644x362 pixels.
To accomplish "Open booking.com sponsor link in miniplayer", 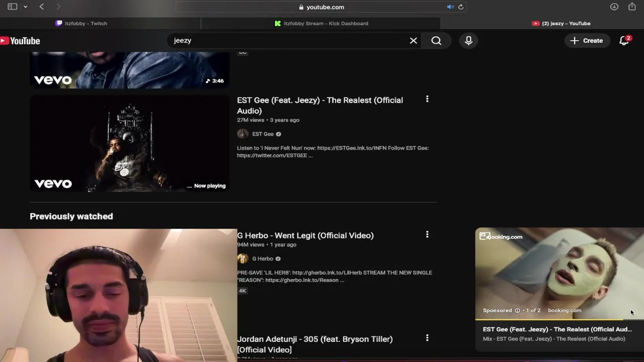I will (x=565, y=311).
